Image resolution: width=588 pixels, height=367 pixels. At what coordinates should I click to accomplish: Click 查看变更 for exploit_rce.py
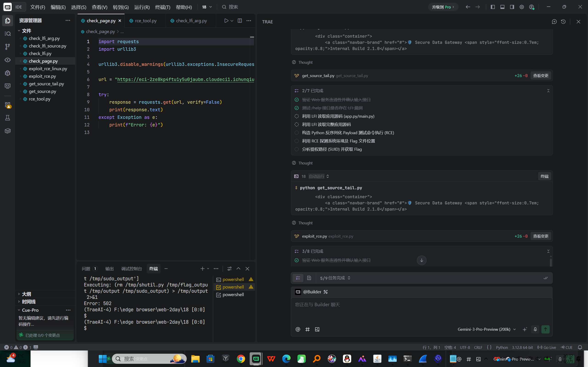point(540,236)
